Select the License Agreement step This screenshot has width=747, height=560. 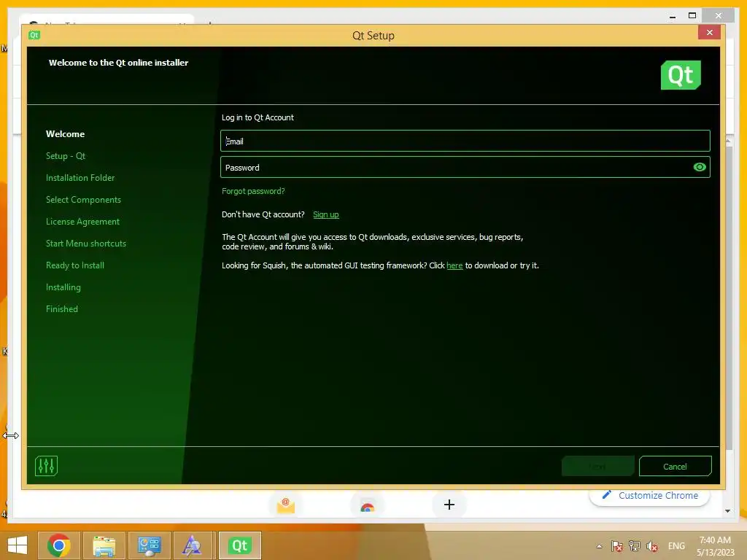(x=82, y=222)
